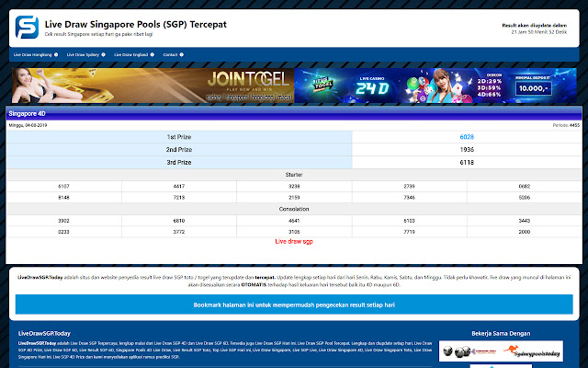Click the LiveDrawSGP.Today footer heading
Viewport: 588px width, 368px height.
pos(44,333)
